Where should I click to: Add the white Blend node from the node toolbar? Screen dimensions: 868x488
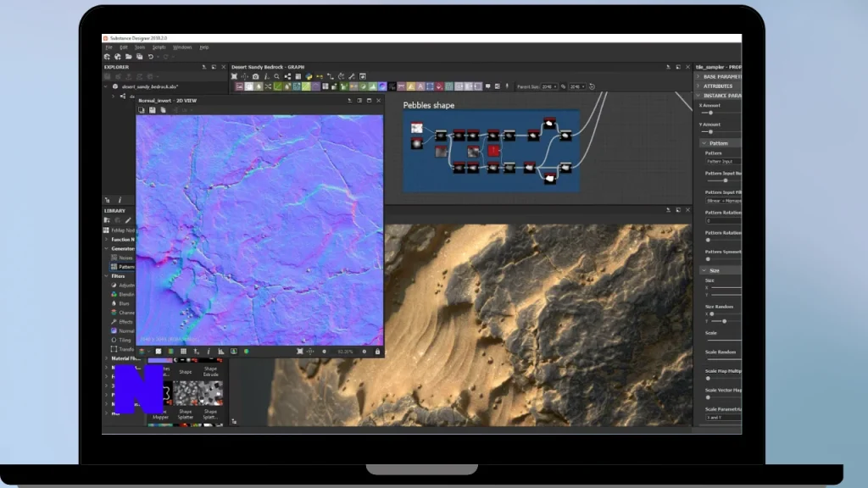click(249, 87)
